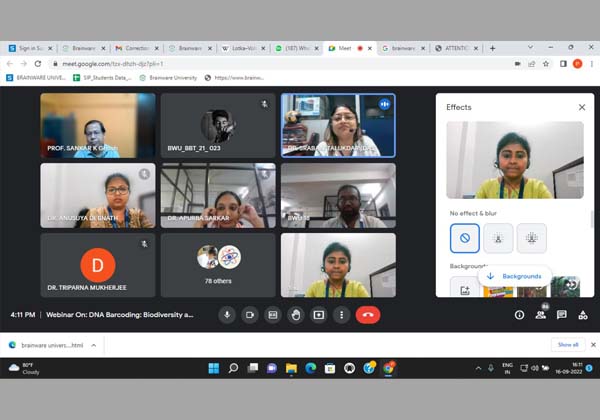This screenshot has height=420, width=600.
Task: Apply slight background blur
Action: coord(498,238)
